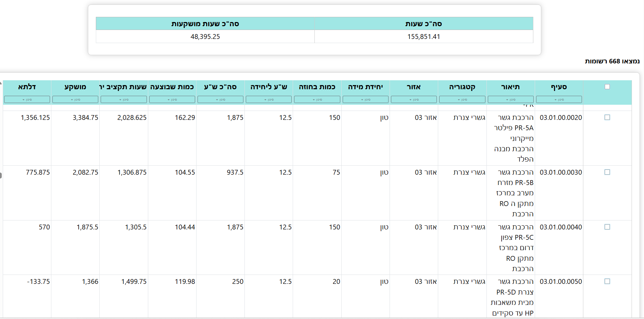Open the אזור column filter dropdown
Screen dimensions: 644x319
coord(414,100)
